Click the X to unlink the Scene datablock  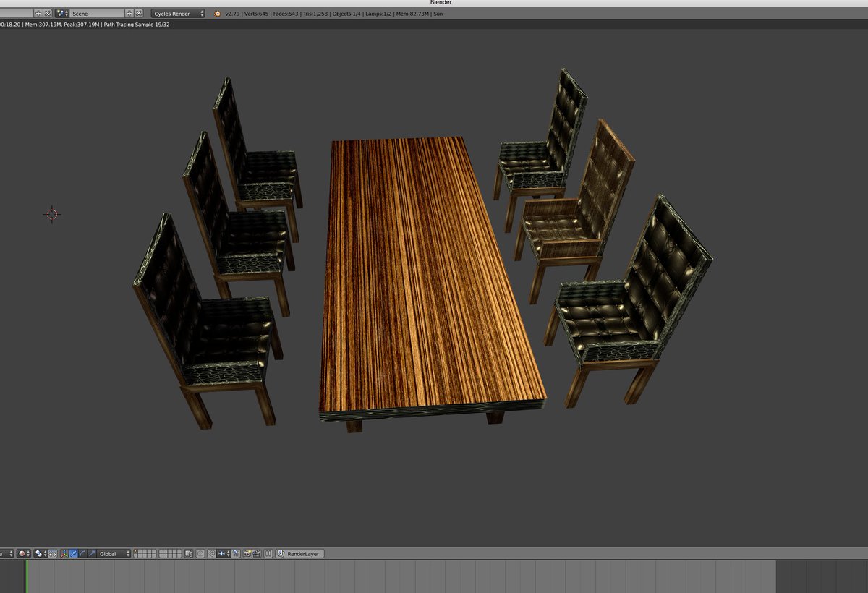click(138, 12)
